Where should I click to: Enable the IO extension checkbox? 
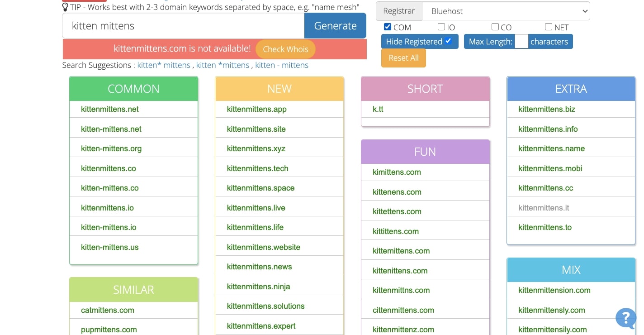point(441,27)
